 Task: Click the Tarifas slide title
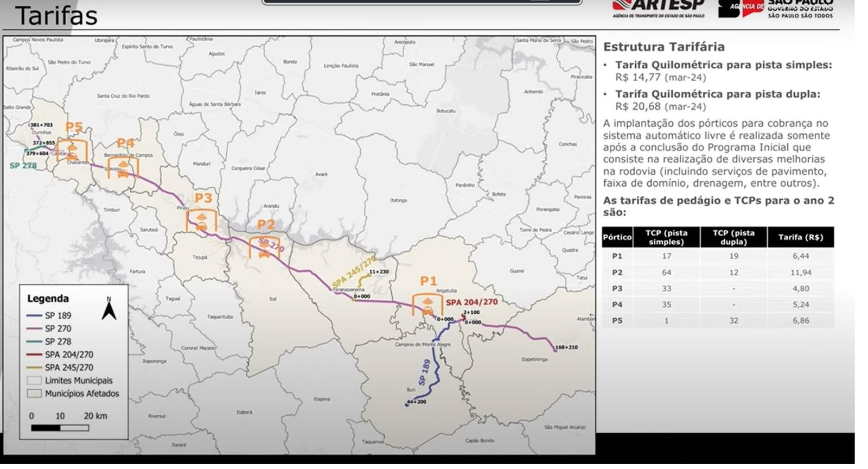56,16
